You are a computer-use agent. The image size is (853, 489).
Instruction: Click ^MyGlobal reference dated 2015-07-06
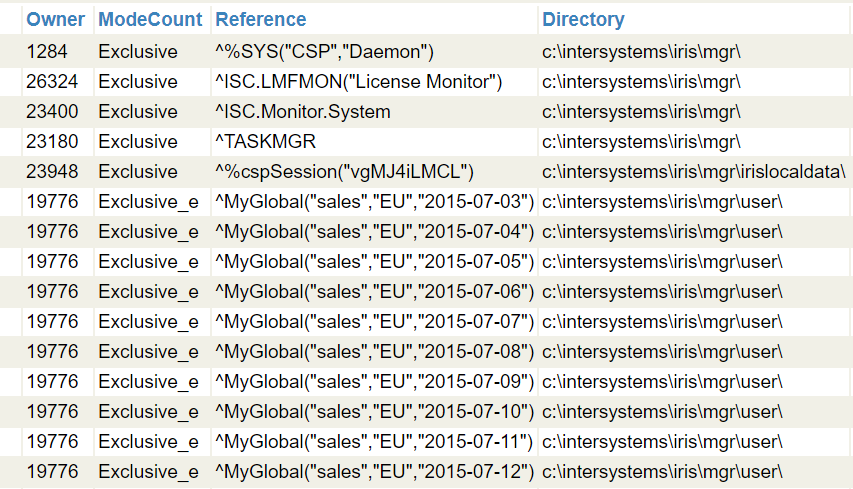[x=375, y=291]
